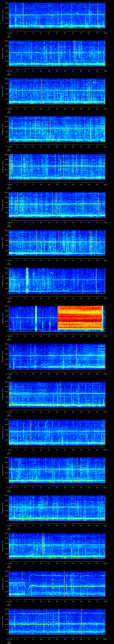Screen dimensions: 114x644
Task: Select the '11:03:00' start time label
Action: pos(9,109)
